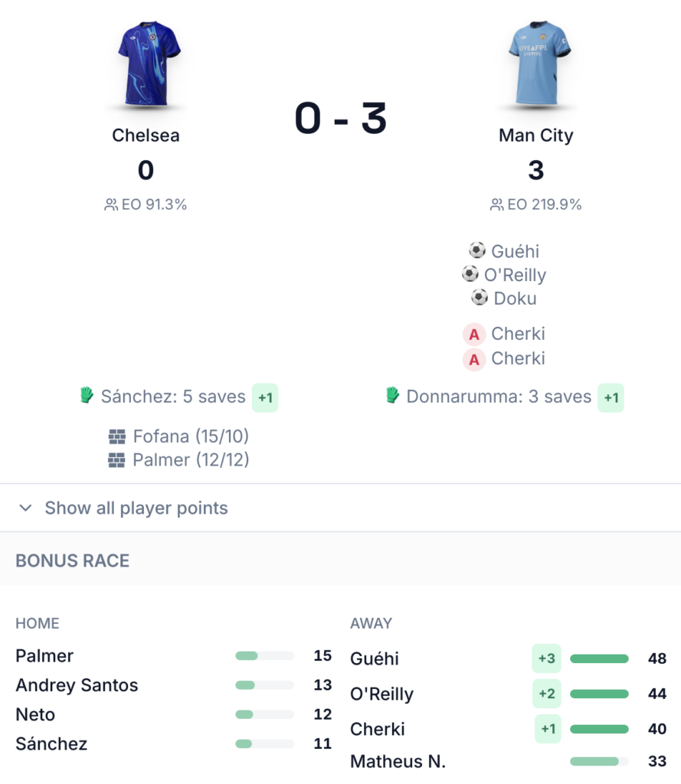Click the +3 bonus badge for Guéhi

(x=547, y=658)
